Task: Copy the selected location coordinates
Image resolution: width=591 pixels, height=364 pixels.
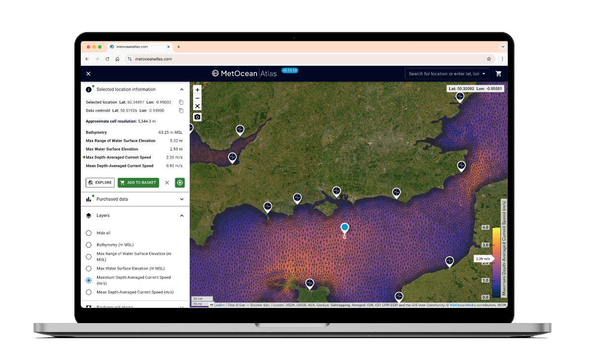Action: (x=181, y=102)
